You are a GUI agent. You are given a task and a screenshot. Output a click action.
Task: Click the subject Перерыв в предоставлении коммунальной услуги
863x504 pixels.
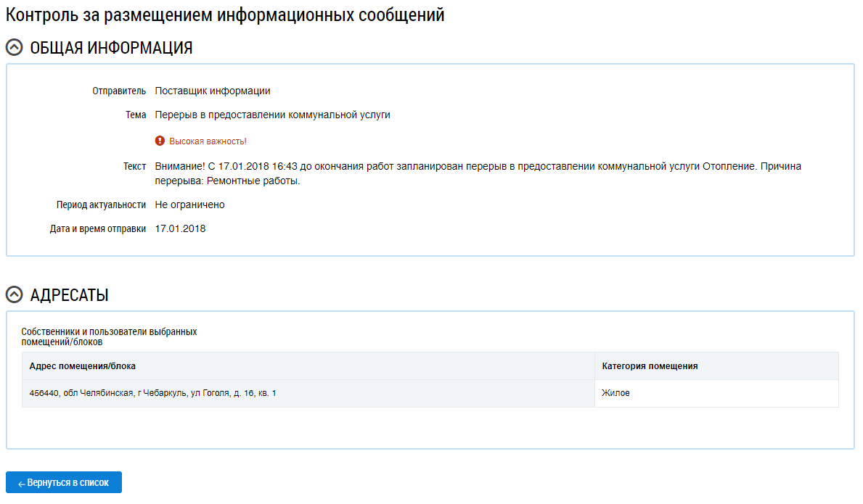pyautogui.click(x=272, y=115)
